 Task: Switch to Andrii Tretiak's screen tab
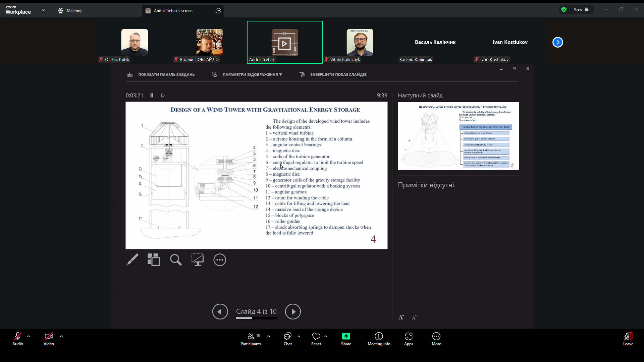[173, 11]
